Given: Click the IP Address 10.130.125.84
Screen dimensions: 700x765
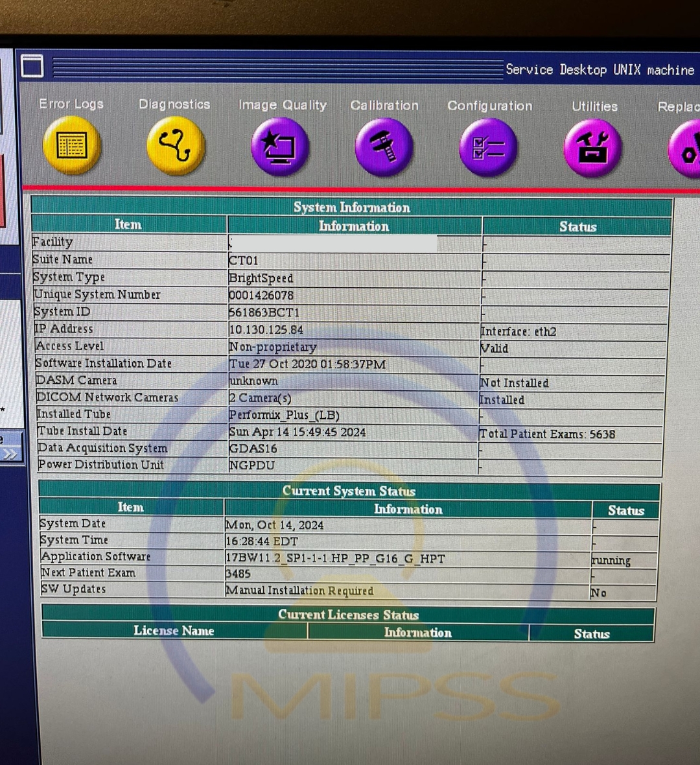Looking at the screenshot, I should click(266, 330).
